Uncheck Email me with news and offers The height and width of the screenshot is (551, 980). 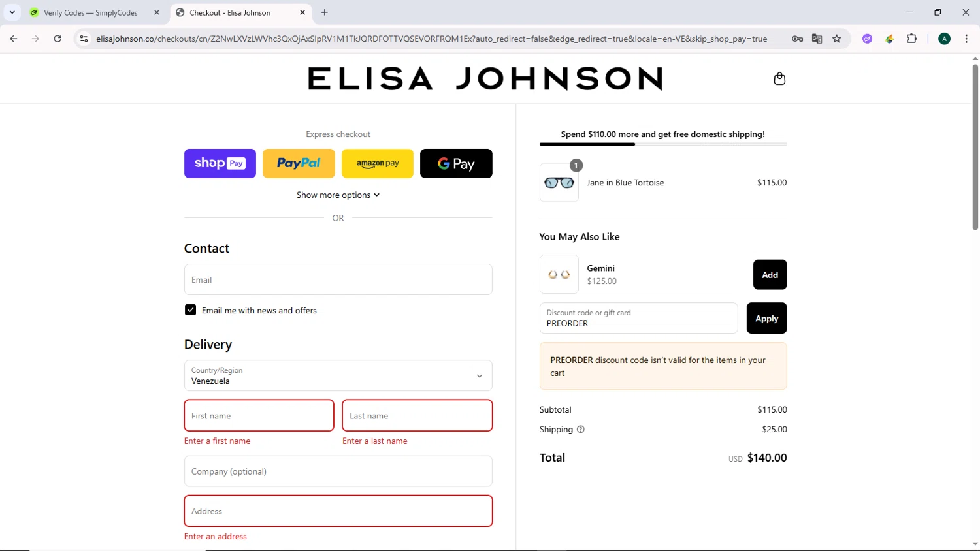[190, 310]
